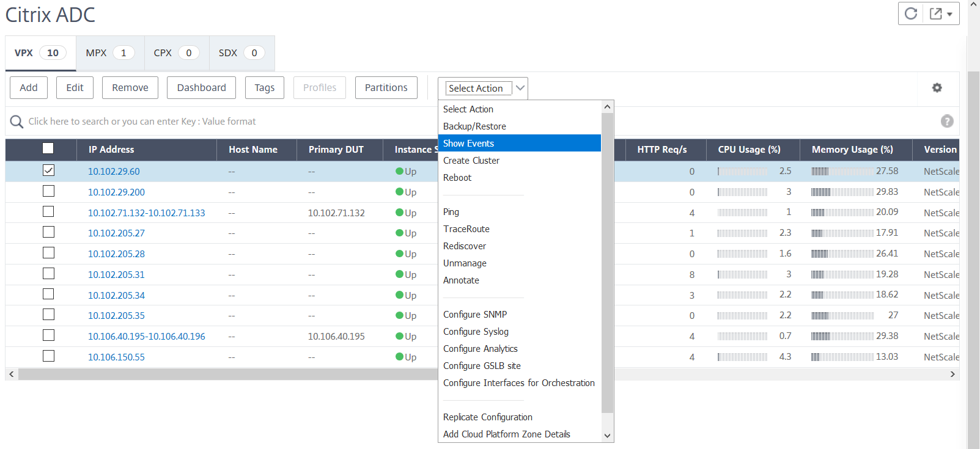Viewport: 980px width, 449px height.
Task: Open the Dashboard button
Action: click(202, 87)
